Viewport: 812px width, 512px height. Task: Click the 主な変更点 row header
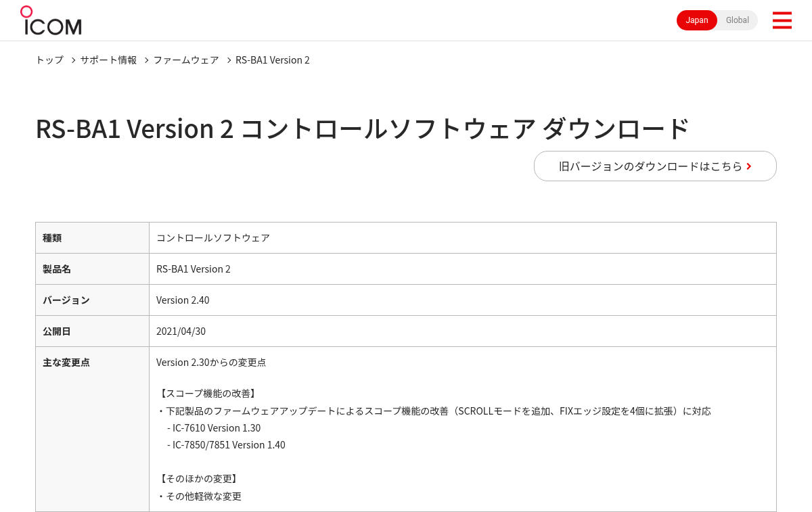pos(92,429)
